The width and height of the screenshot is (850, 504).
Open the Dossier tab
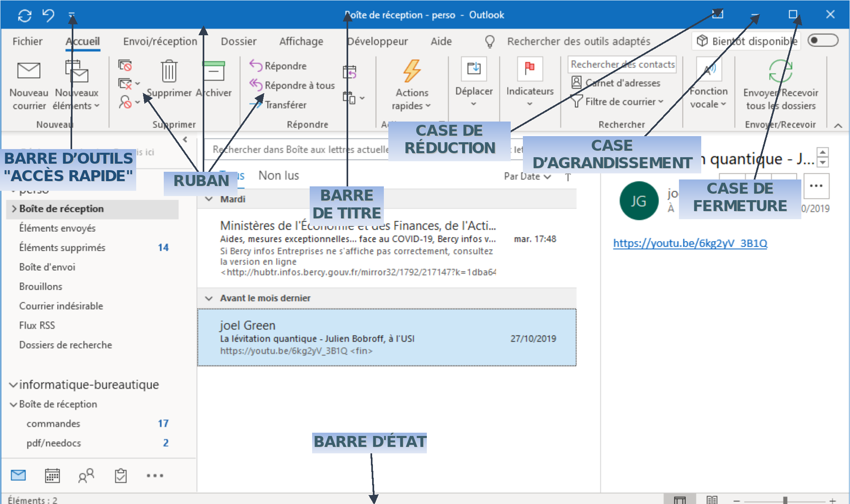coord(239,41)
